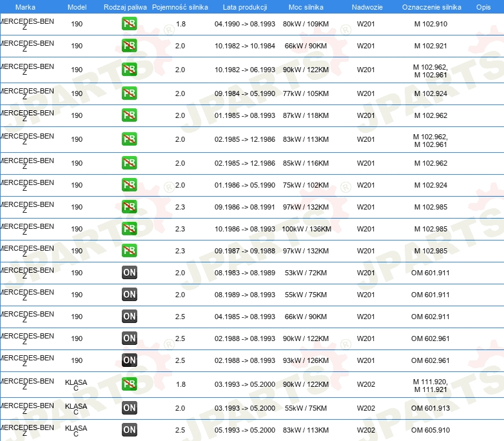Click production range 09.1984 -> 05.1990
Viewport: 504px width, 441px height.
click(x=245, y=93)
